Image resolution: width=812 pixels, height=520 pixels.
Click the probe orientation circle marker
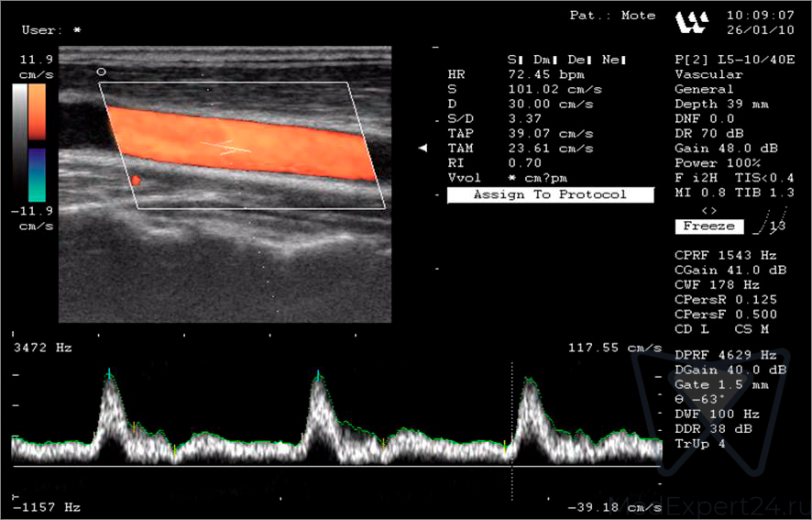click(101, 71)
